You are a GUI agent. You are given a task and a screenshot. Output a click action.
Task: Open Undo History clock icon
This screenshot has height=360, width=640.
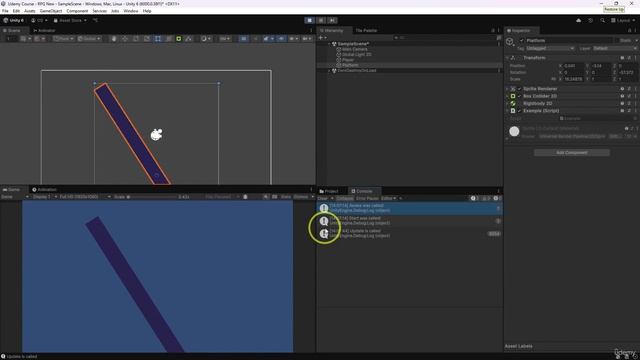coord(590,20)
